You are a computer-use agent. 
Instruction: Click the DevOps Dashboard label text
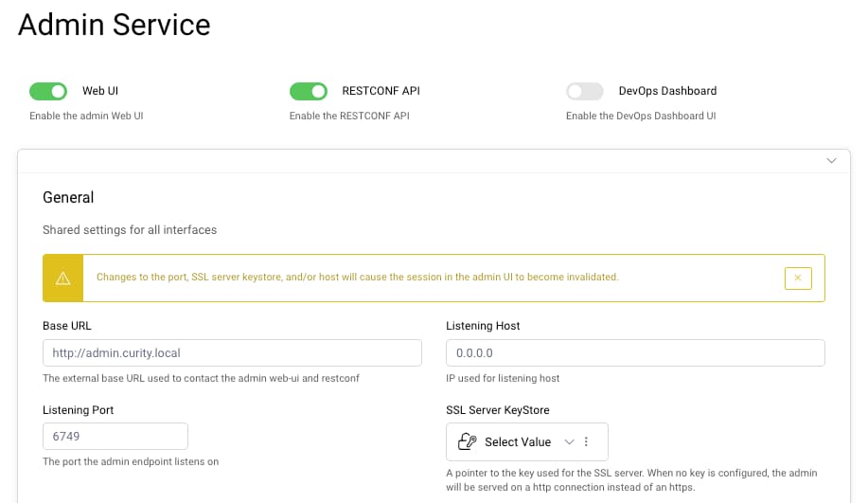click(x=667, y=91)
